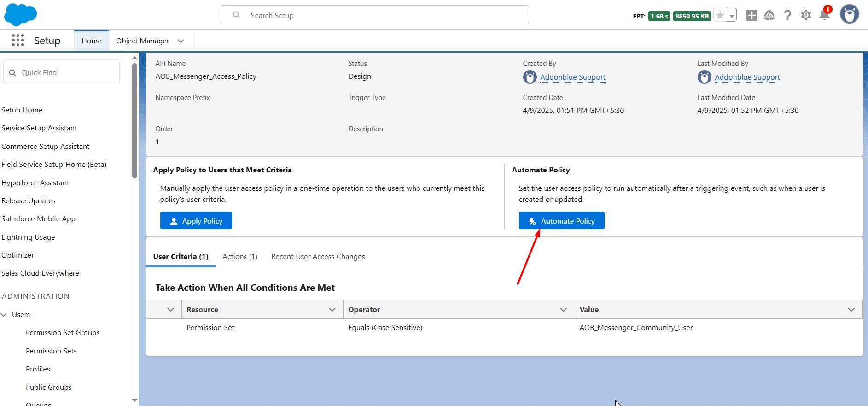Click the Apply Policy button
The height and width of the screenshot is (406, 868).
click(196, 221)
